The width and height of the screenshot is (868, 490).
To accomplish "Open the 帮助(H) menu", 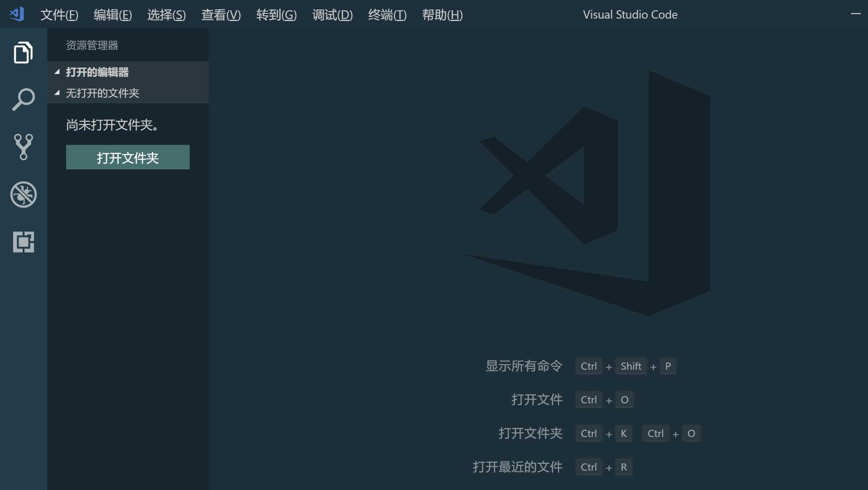I will point(442,15).
